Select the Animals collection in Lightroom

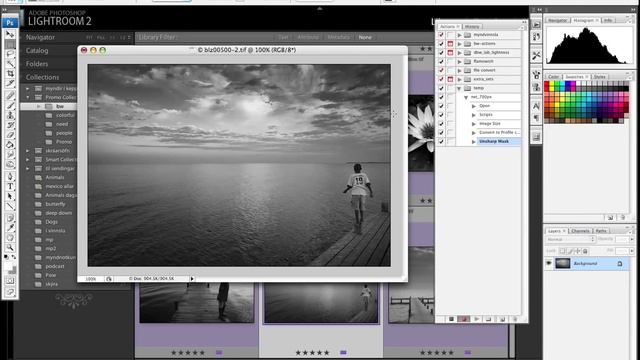[55, 178]
